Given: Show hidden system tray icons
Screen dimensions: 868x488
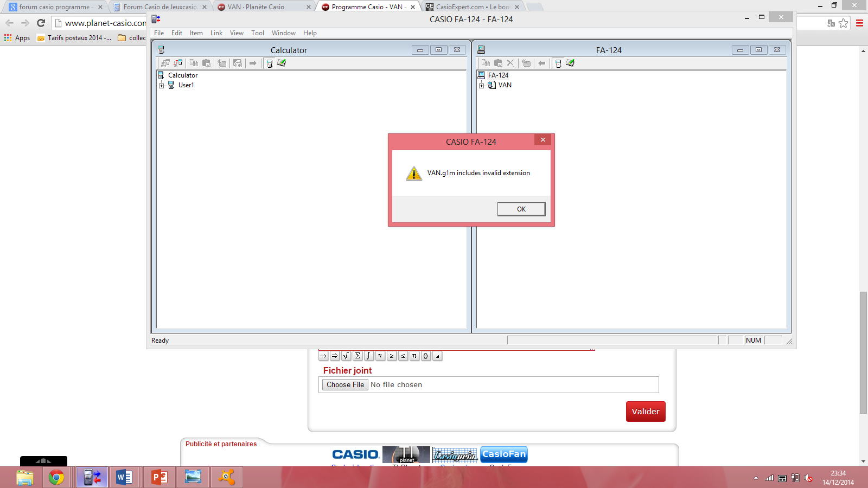Looking at the screenshot, I should click(x=756, y=478).
